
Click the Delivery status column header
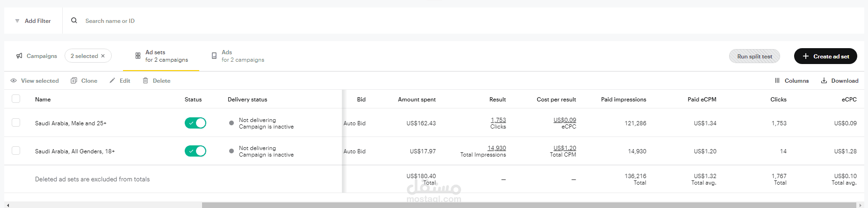coord(247,100)
